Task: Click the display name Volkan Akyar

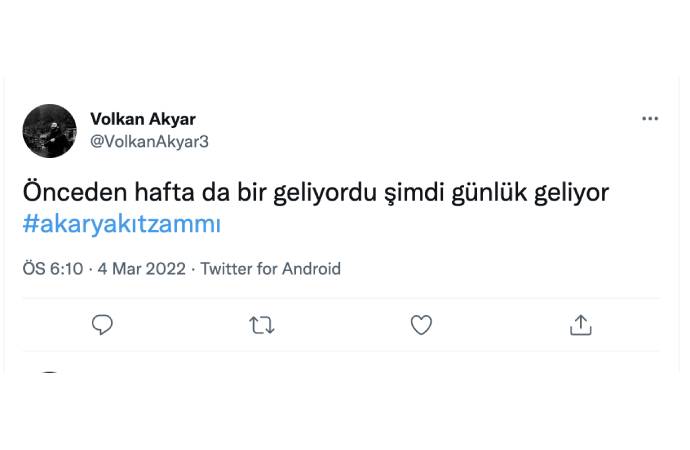Action: coord(143,120)
